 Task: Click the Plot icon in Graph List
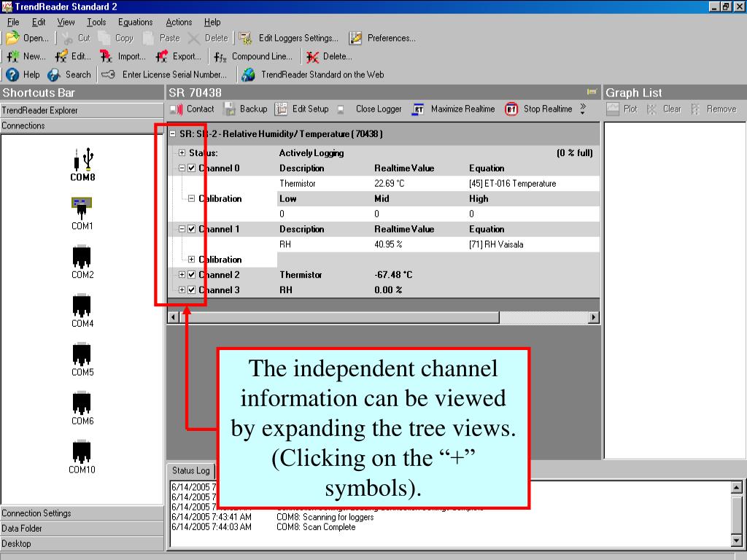coord(613,109)
